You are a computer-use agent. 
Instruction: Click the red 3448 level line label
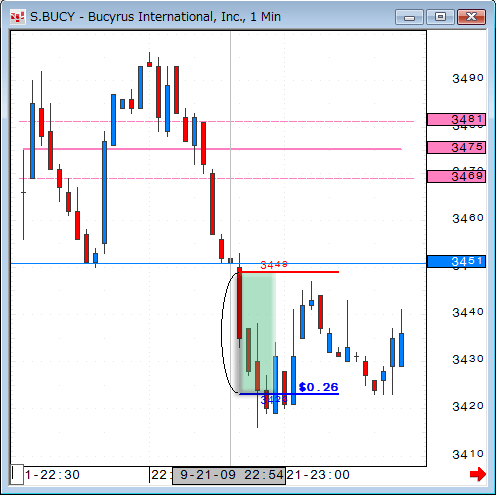click(x=274, y=265)
